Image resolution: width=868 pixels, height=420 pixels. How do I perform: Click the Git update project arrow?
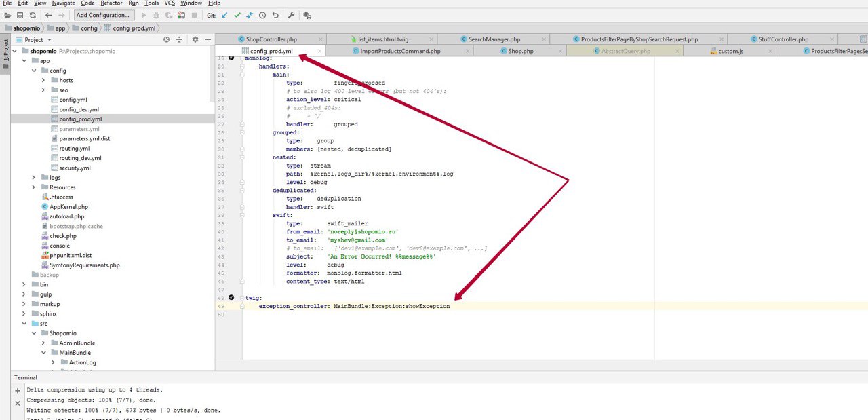click(x=224, y=15)
